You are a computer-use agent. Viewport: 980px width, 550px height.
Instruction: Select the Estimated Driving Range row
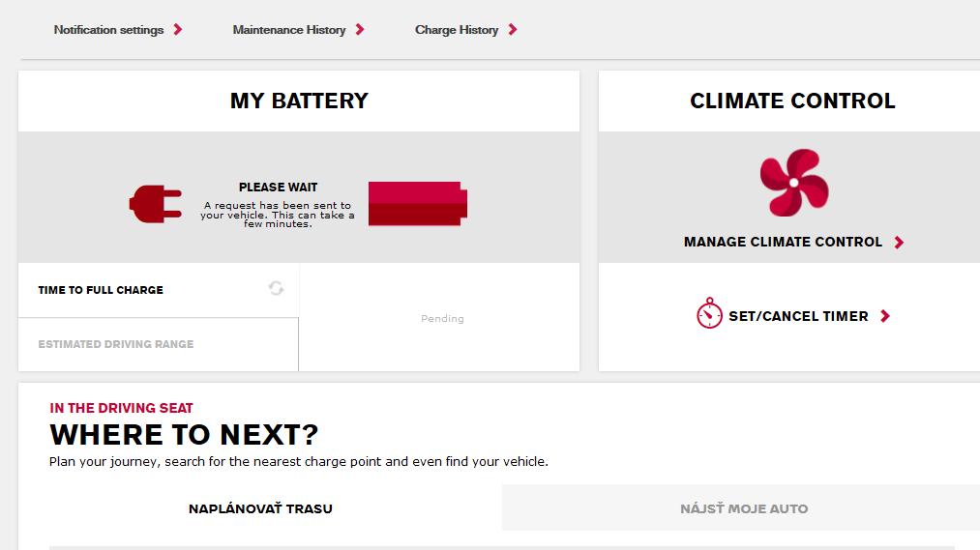pyautogui.click(x=158, y=345)
